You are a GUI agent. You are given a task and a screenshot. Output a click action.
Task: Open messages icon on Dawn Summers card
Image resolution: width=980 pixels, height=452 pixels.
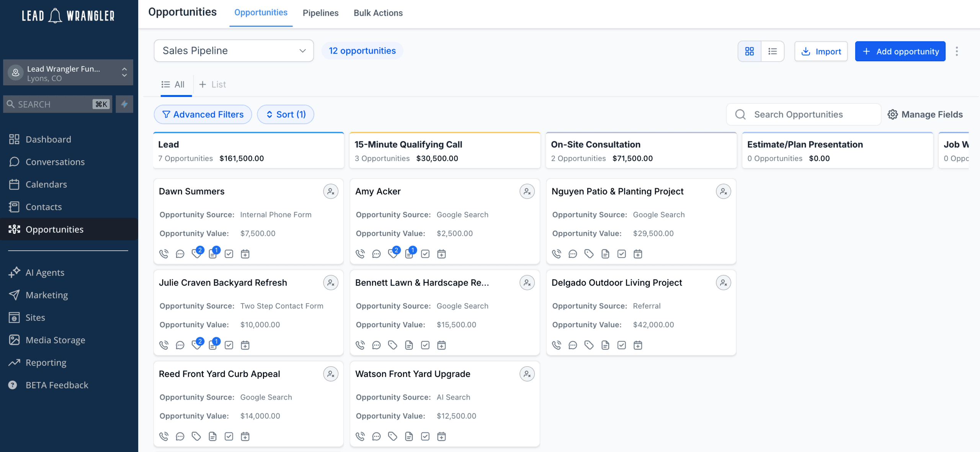[x=180, y=254]
